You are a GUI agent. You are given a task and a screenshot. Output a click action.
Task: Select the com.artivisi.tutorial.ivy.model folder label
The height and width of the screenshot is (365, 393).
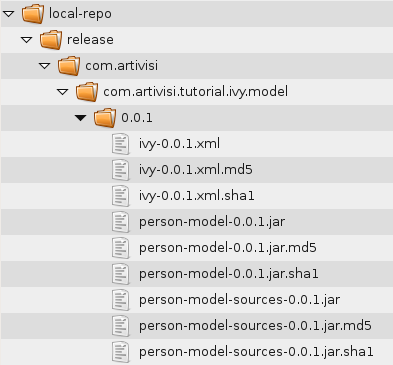(195, 92)
